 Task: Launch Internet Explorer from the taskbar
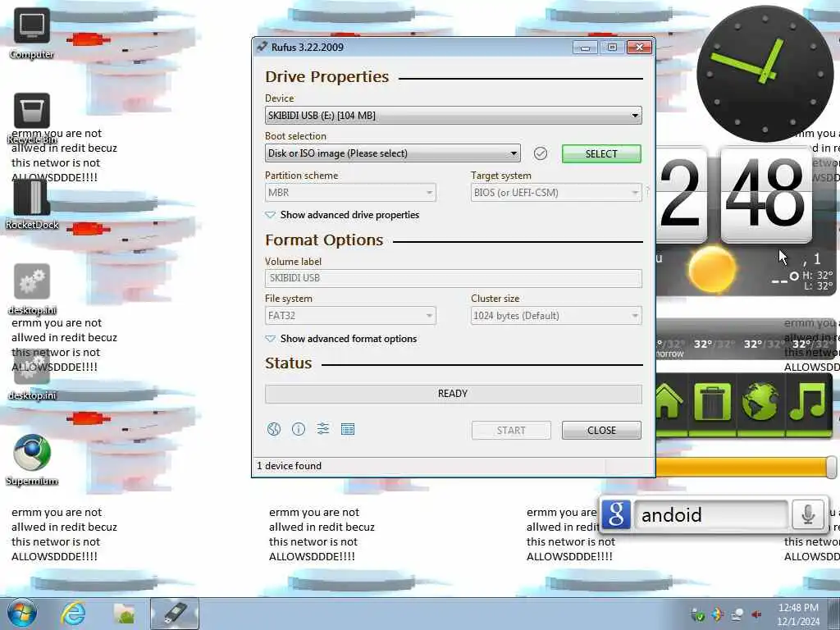pyautogui.click(x=73, y=614)
